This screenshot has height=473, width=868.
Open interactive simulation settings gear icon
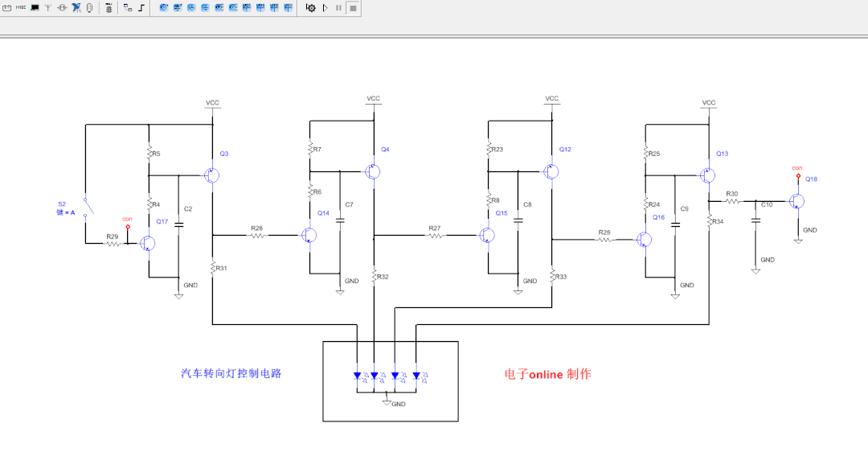310,8
